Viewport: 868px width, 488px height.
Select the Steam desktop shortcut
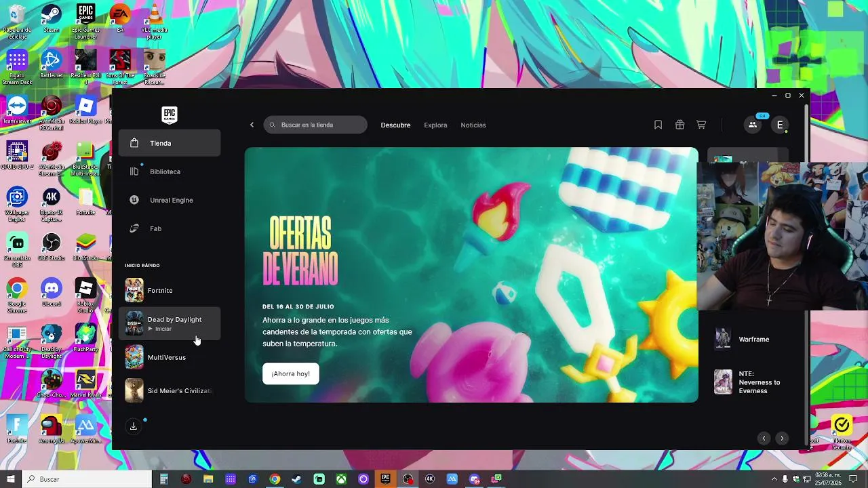[x=51, y=19]
